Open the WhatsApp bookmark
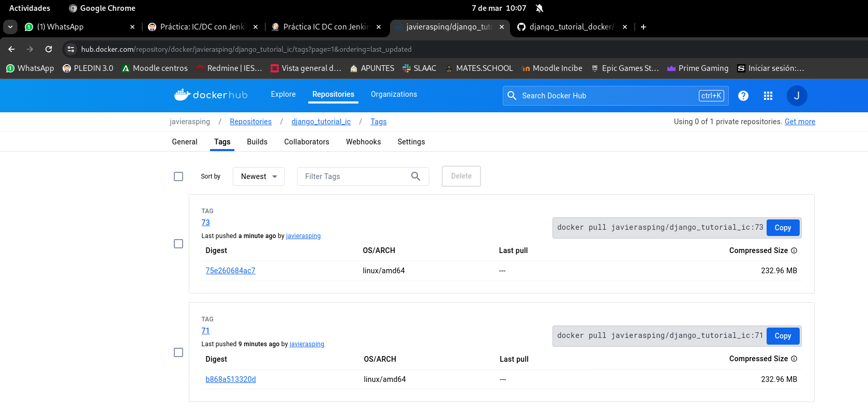 pos(30,68)
